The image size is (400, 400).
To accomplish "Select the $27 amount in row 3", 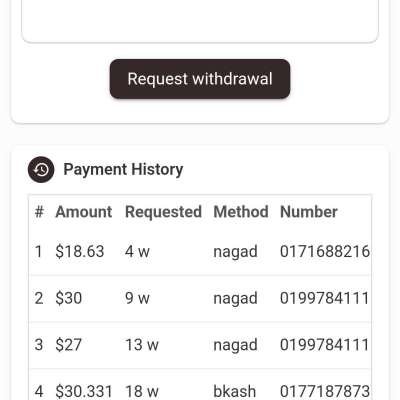I will pyautogui.click(x=68, y=345).
